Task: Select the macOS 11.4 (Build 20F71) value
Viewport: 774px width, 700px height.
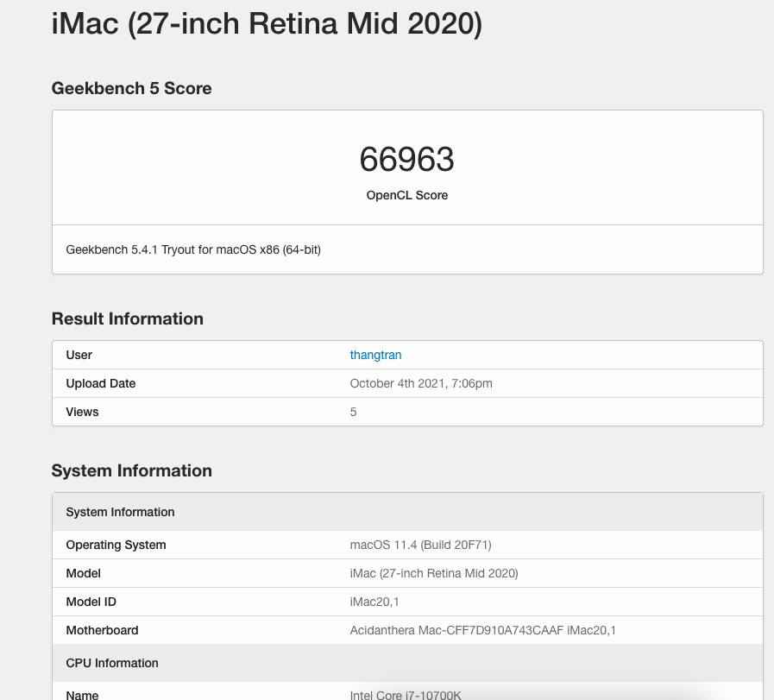Action: click(x=420, y=545)
